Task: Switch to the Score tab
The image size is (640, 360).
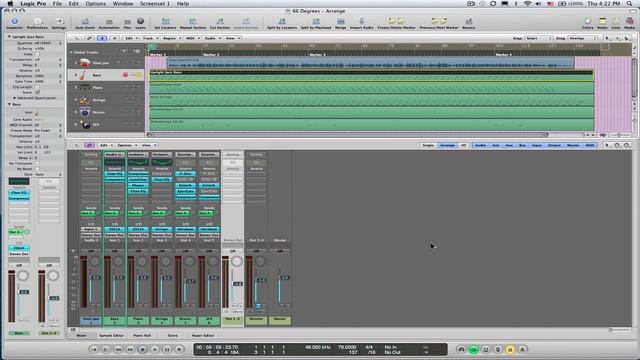Action: pos(173,335)
